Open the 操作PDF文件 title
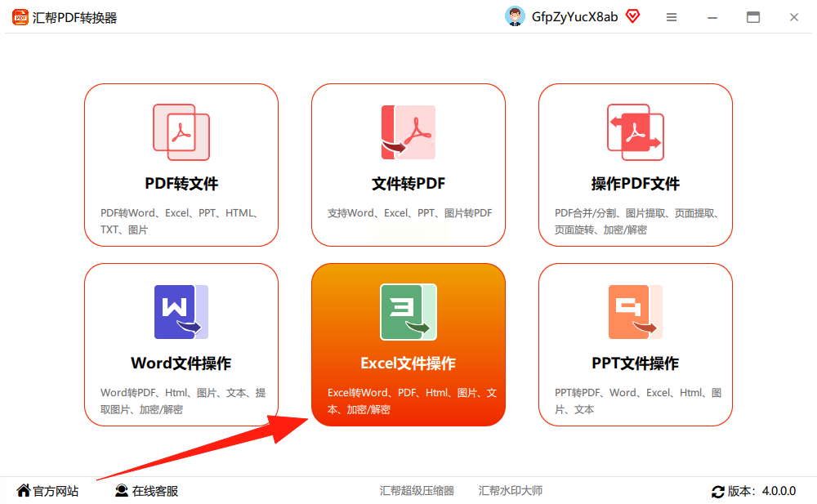Image resolution: width=817 pixels, height=504 pixels. coord(636,184)
